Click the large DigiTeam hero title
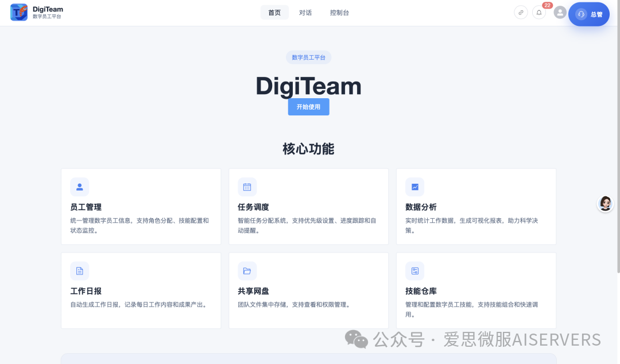620x364 pixels. pos(308,86)
